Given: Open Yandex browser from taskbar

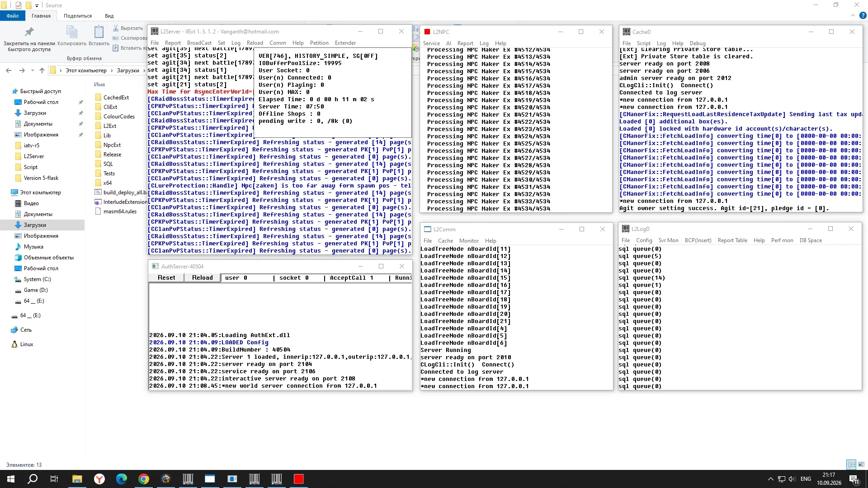Looking at the screenshot, I should click(x=99, y=479).
